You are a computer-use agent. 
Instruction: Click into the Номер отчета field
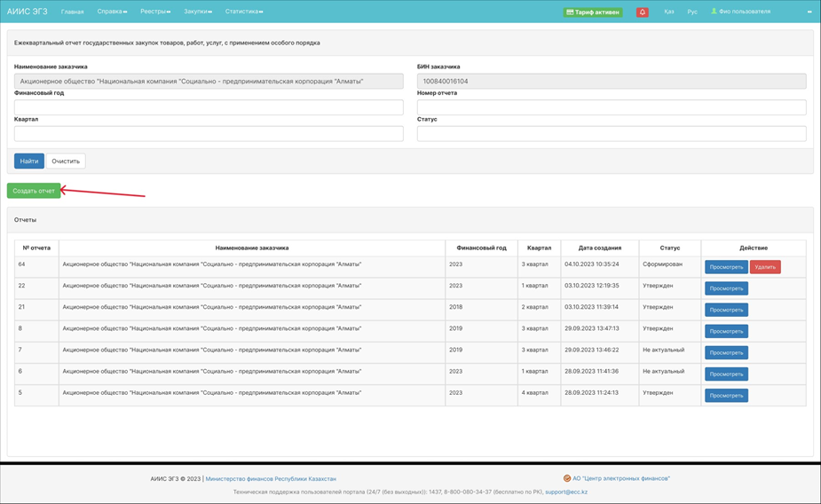[612, 106]
